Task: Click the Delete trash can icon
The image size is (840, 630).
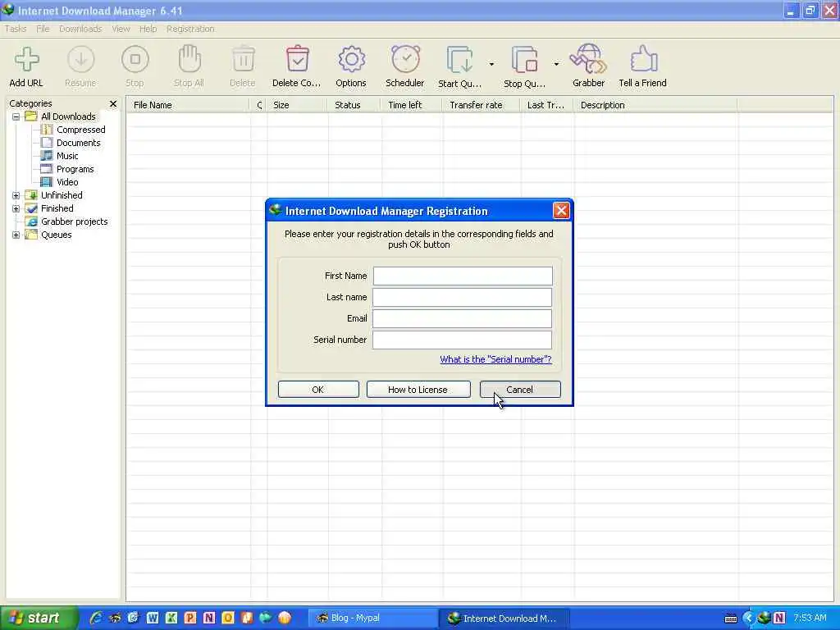Action: (243, 59)
